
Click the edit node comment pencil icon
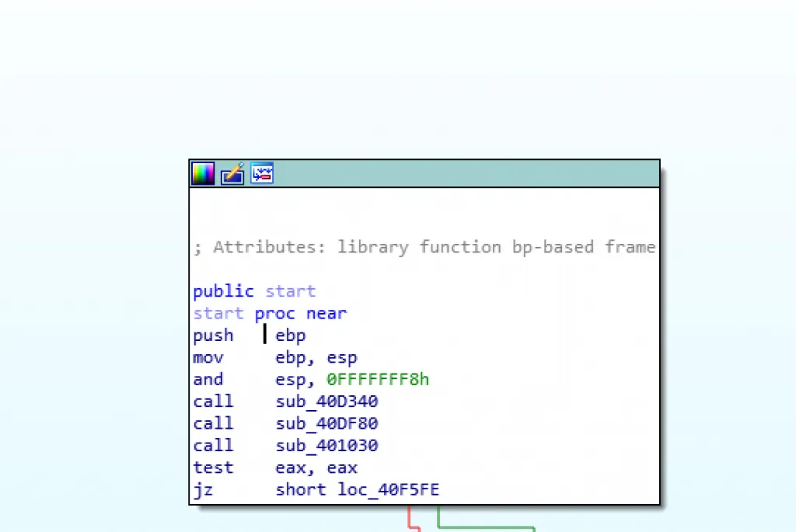click(232, 174)
